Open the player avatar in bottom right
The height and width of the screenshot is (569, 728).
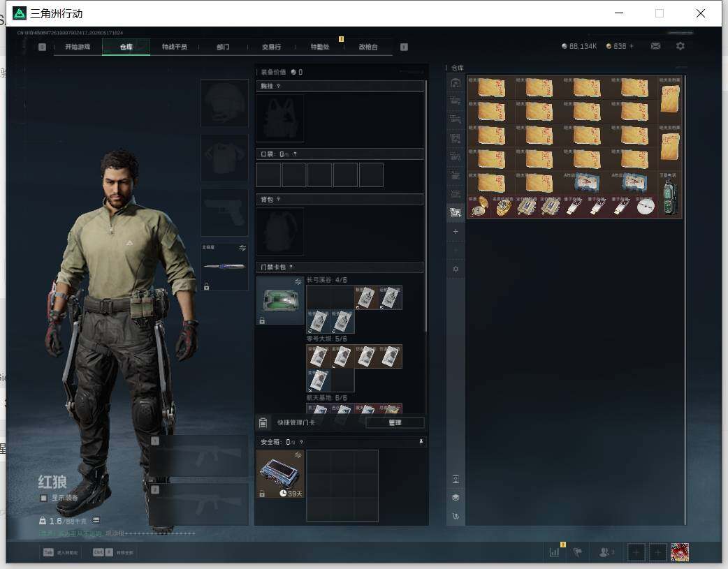coord(679,552)
